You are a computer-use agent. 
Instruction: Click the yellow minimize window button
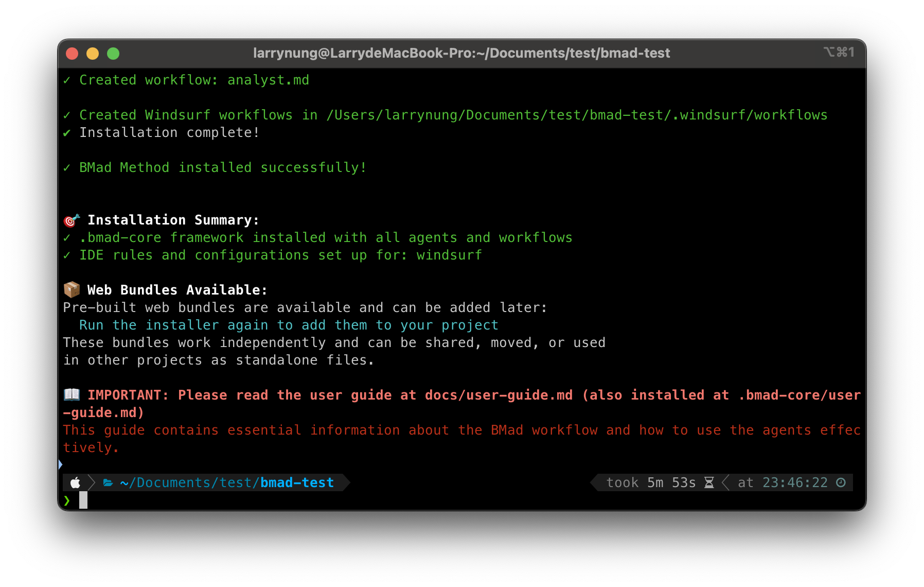(93, 54)
